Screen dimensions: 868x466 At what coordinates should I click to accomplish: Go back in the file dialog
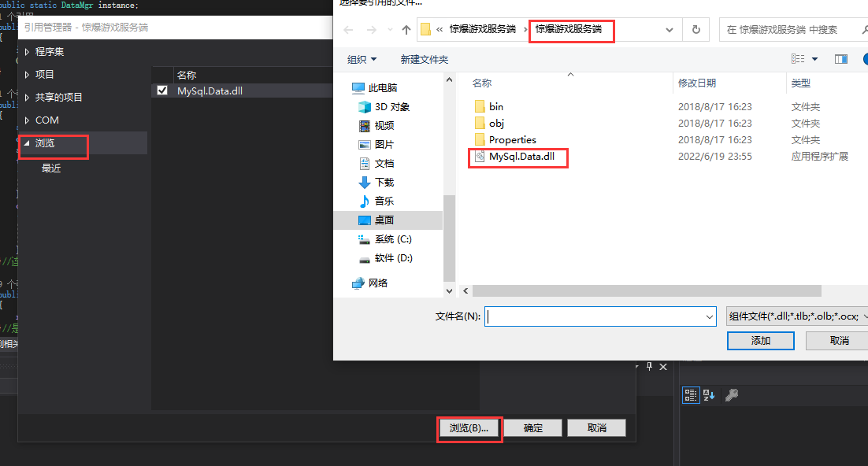(348, 30)
